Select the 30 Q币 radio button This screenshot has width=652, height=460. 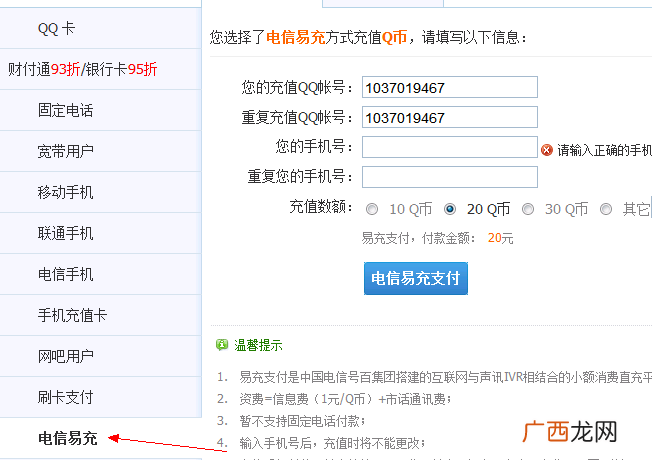click(x=528, y=209)
